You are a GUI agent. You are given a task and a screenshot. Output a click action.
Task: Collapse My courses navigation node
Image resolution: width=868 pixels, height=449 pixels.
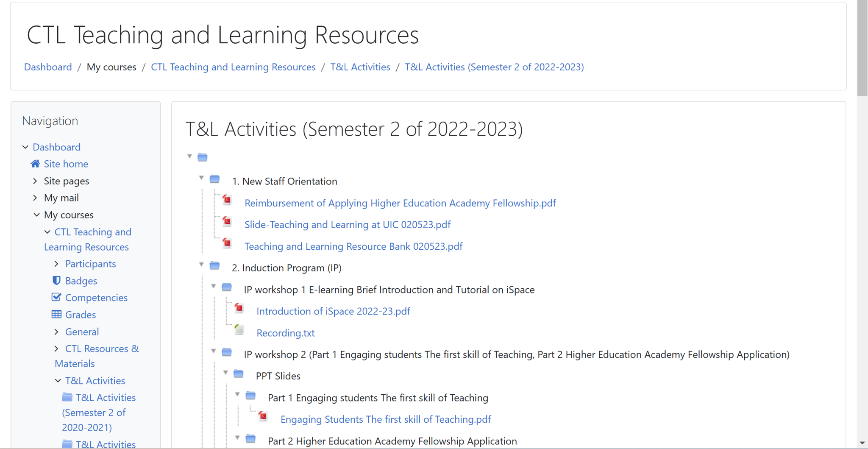(37, 215)
